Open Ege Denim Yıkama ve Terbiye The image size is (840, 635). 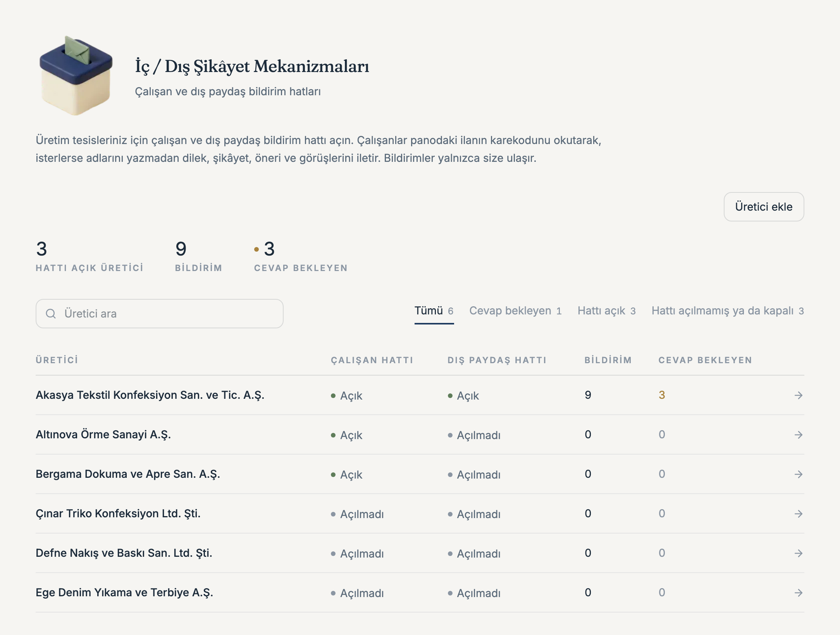(x=124, y=593)
